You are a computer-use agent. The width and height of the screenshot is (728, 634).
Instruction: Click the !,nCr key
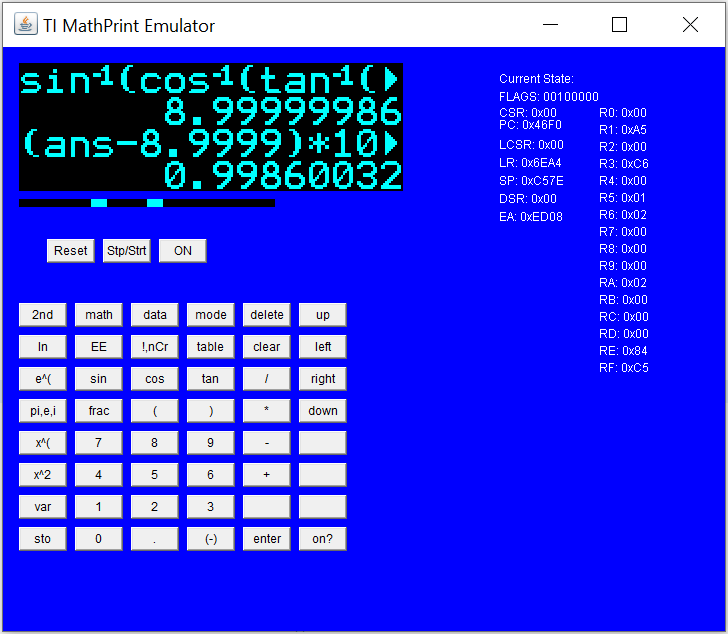pos(155,347)
